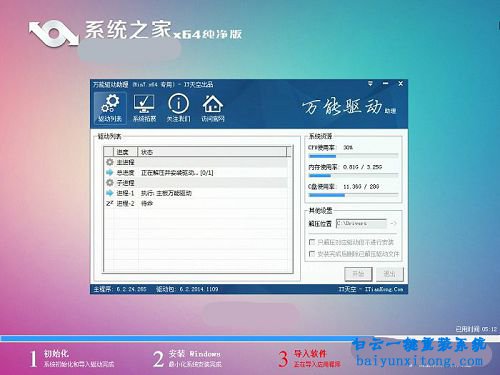The width and height of the screenshot is (500, 375).
Task: Click the 退出 exit button
Action: pos(389,274)
